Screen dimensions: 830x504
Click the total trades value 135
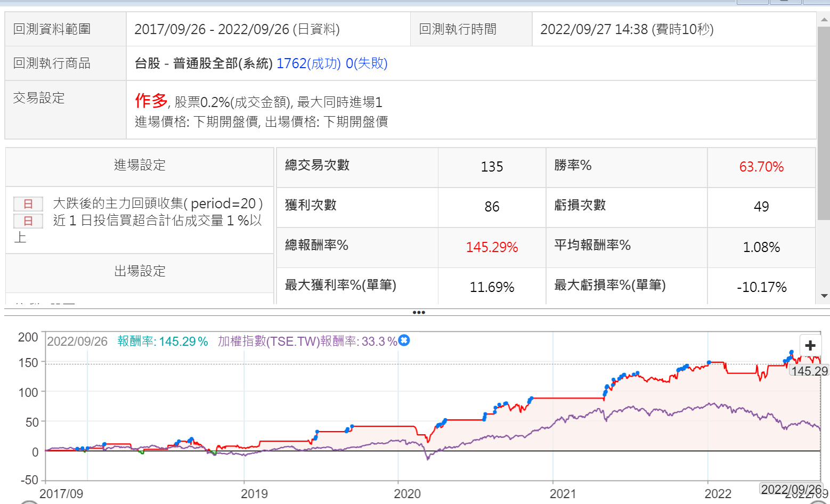tap(492, 167)
